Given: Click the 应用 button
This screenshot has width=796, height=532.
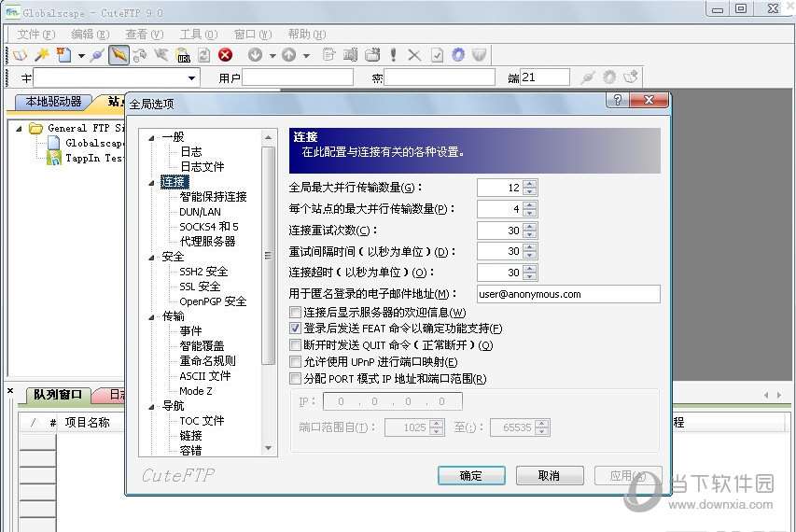Looking at the screenshot, I should click(x=628, y=476).
